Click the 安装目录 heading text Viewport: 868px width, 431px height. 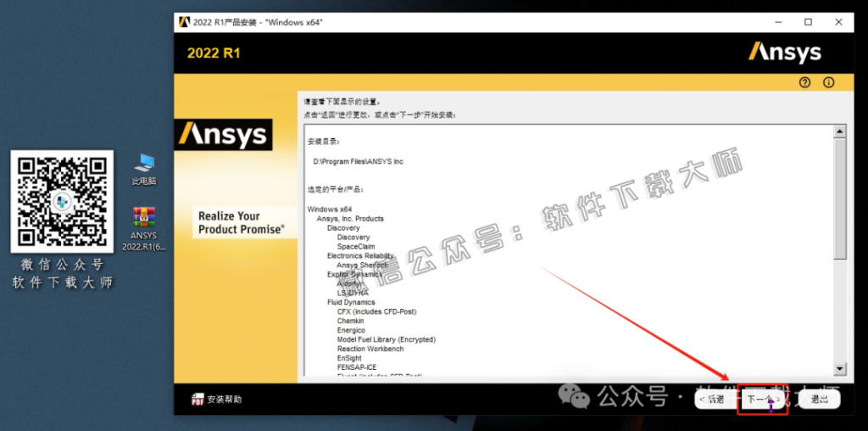click(x=324, y=143)
